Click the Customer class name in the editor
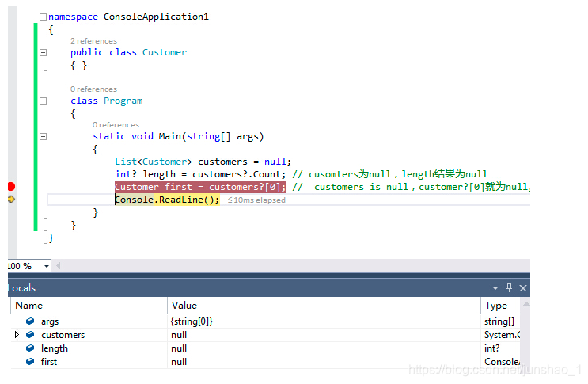This screenshot has width=588, height=384. (165, 52)
